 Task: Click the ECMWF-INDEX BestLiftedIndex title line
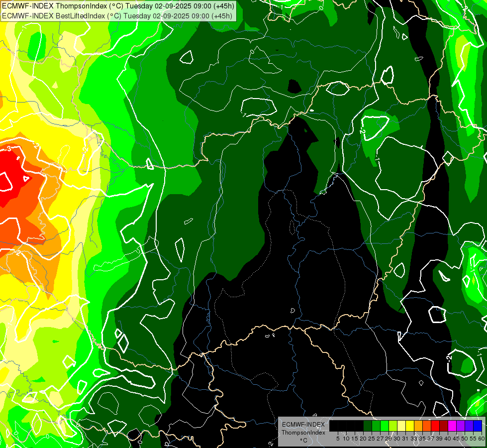[x=117, y=15]
